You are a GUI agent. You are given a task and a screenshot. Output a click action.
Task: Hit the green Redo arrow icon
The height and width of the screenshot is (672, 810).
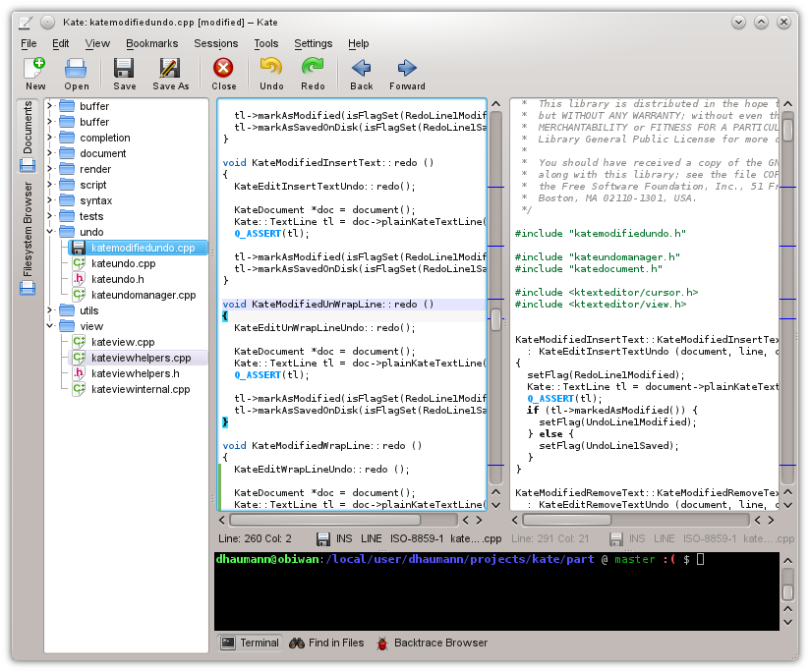click(313, 74)
